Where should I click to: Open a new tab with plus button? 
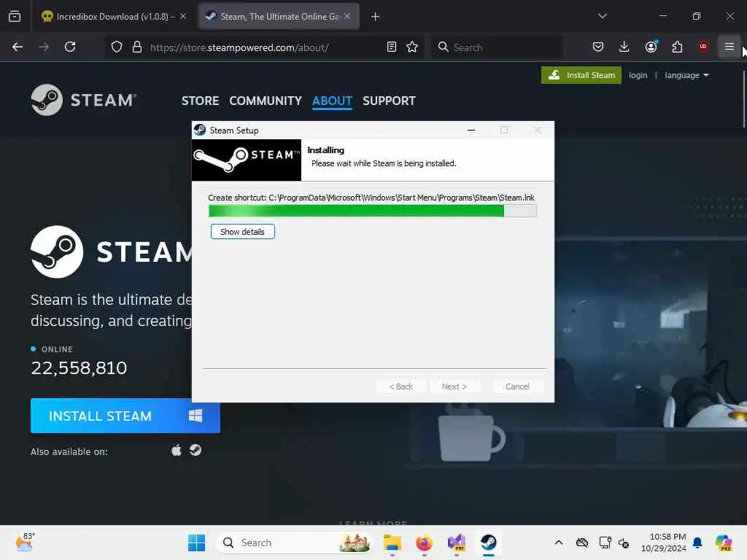click(x=376, y=17)
